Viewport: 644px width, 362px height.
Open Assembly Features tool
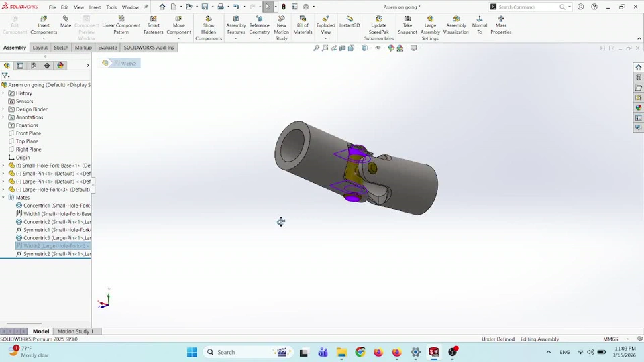236,25
